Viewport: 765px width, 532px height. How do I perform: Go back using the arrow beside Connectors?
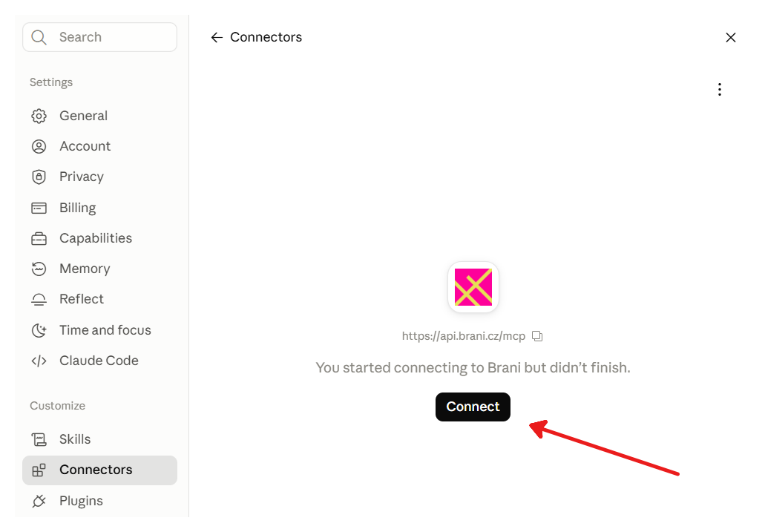point(217,38)
